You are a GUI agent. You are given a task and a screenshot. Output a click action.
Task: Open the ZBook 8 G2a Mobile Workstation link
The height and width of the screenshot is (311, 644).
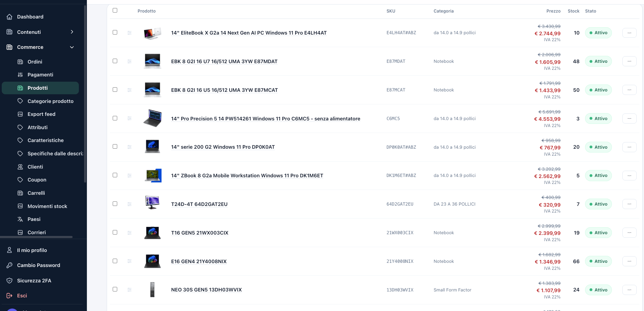tap(247, 176)
